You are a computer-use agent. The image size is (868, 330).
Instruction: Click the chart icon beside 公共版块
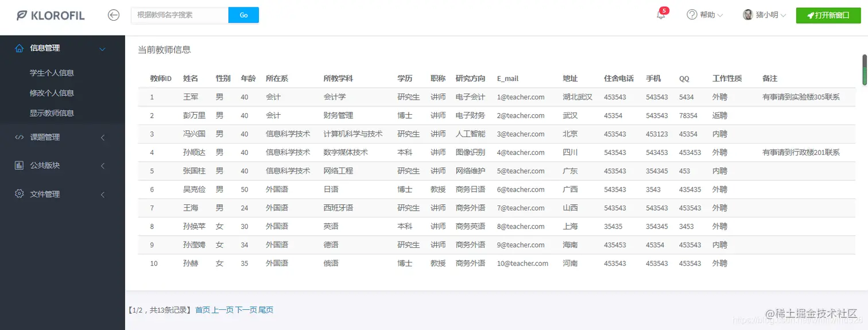point(20,165)
